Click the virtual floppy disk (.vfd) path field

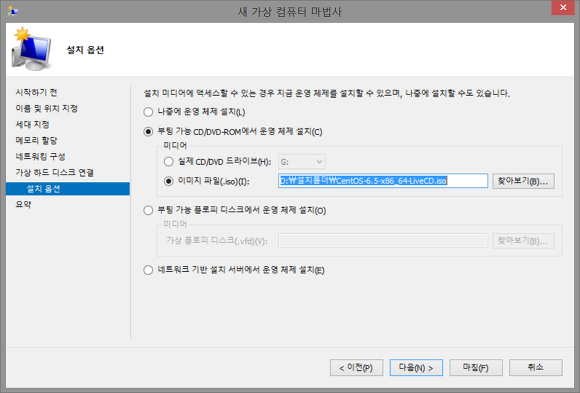coord(383,241)
